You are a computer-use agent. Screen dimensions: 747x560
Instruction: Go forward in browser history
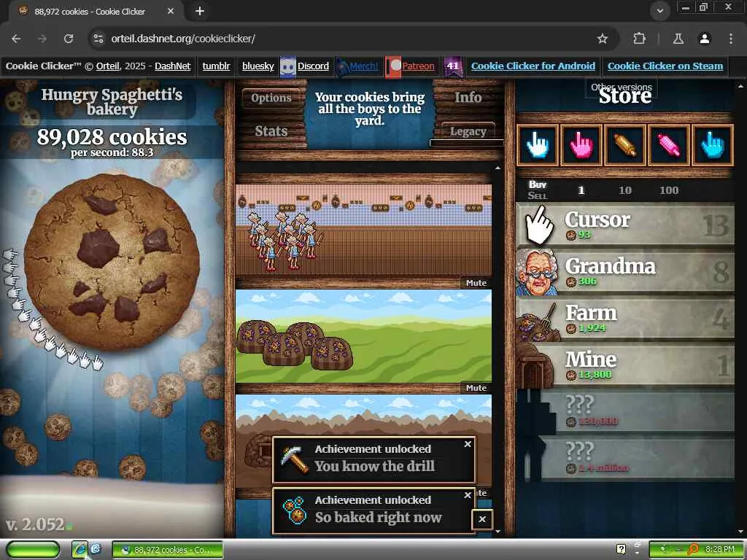pos(42,39)
